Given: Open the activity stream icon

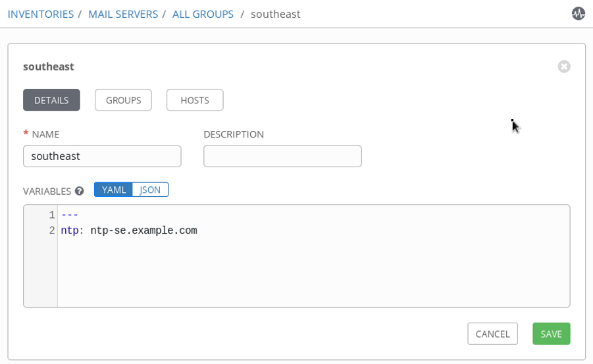Looking at the screenshot, I should click(x=579, y=14).
